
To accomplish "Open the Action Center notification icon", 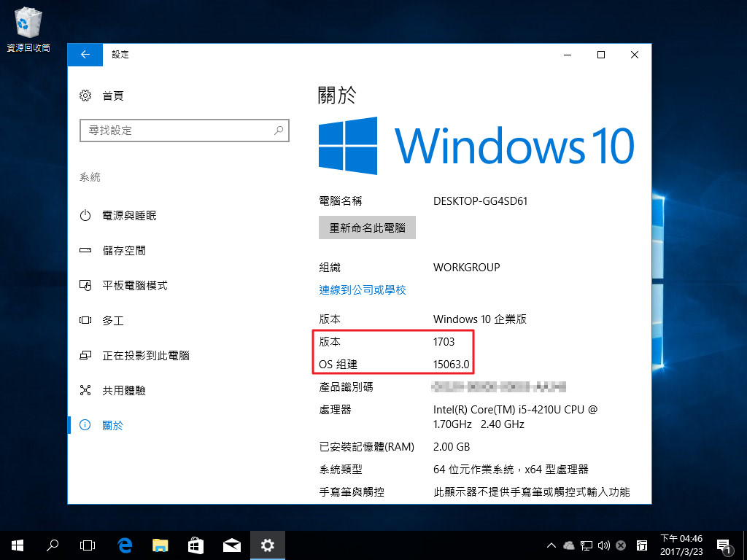I will coord(724,545).
